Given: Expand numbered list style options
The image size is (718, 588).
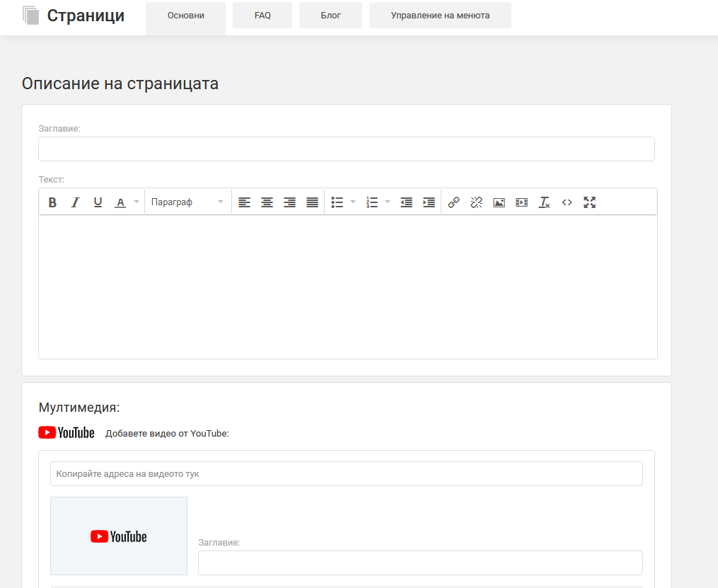Looking at the screenshot, I should 388,202.
